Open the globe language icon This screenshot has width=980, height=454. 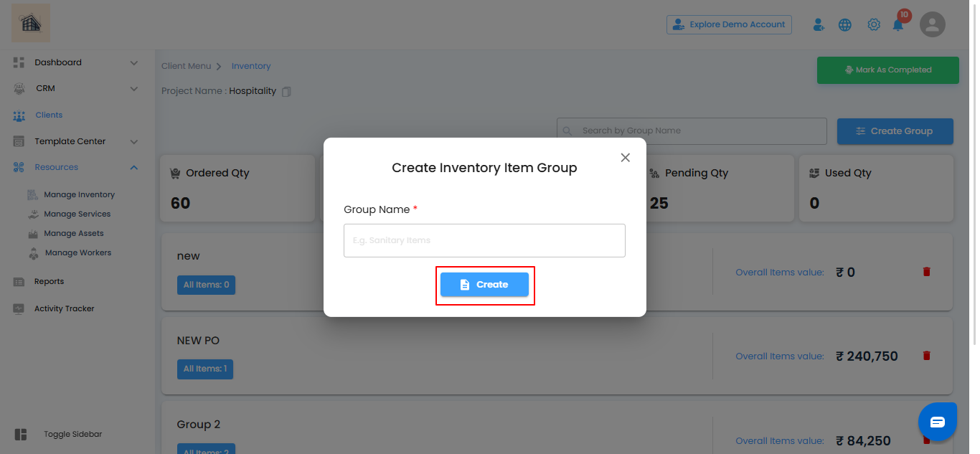click(x=845, y=24)
